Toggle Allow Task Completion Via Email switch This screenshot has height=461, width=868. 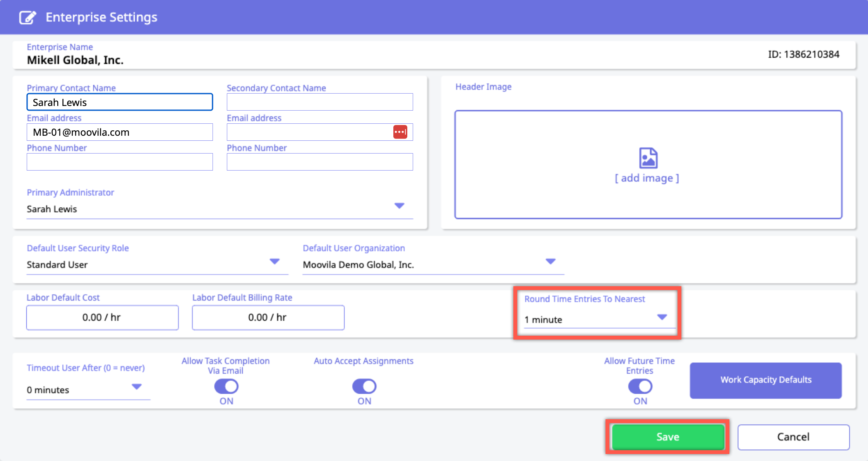click(226, 386)
